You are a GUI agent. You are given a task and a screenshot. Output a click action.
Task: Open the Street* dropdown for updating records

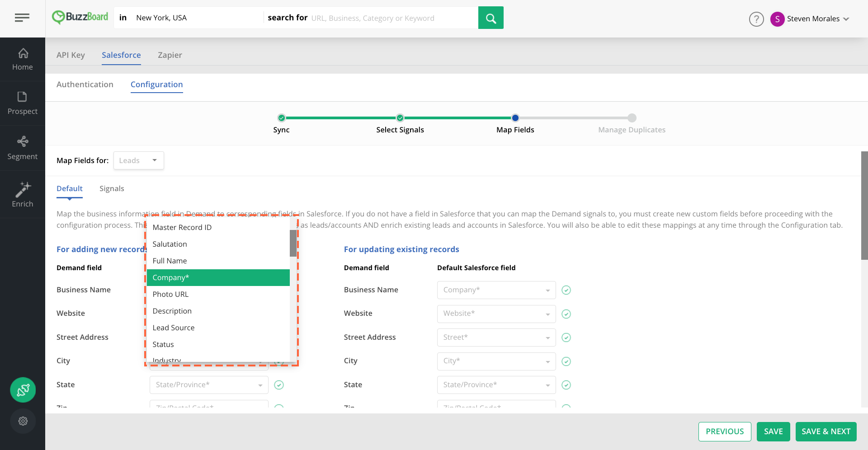[x=496, y=337]
